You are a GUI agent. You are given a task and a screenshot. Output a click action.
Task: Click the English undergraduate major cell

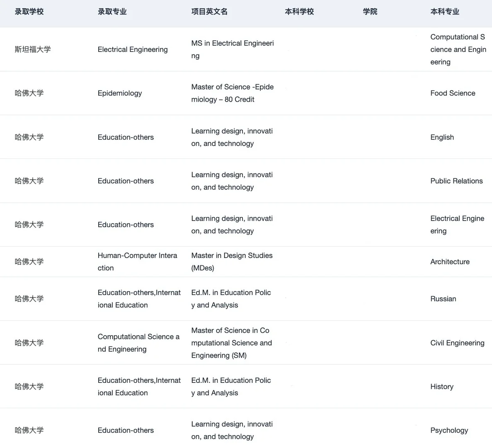pyautogui.click(x=442, y=137)
